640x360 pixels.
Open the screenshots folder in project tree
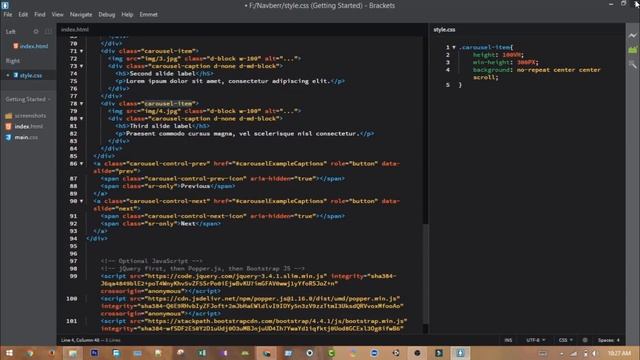click(30, 116)
